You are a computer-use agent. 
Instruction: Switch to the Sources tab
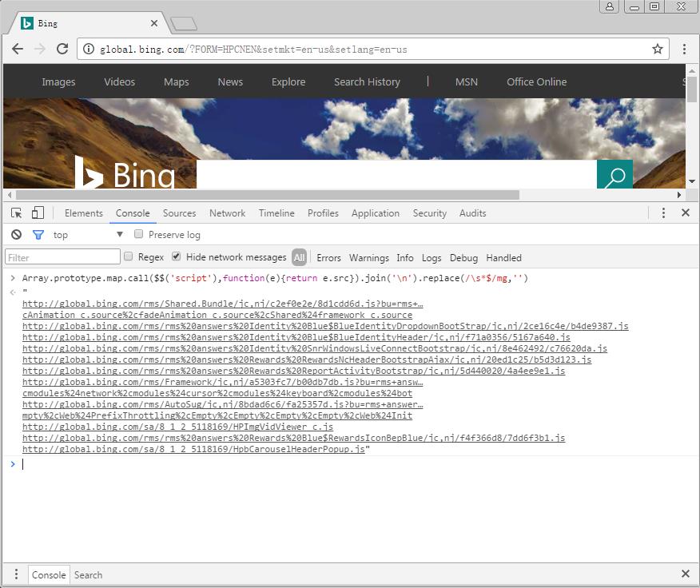click(179, 213)
